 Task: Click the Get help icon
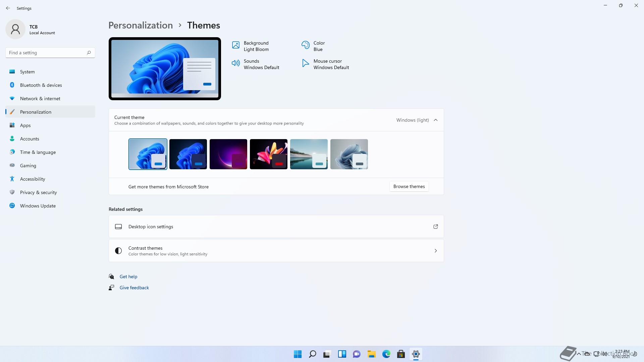111,277
